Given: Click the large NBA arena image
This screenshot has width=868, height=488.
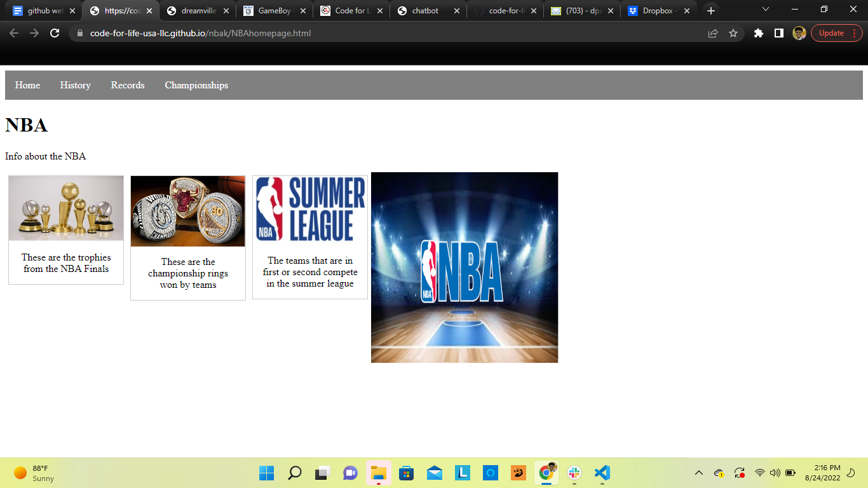Looking at the screenshot, I should (x=465, y=268).
